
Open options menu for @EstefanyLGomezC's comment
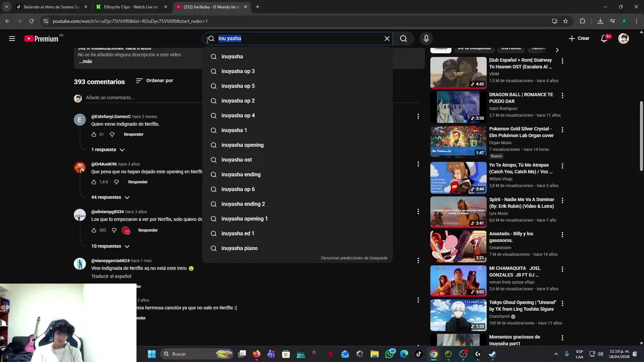coord(418,117)
